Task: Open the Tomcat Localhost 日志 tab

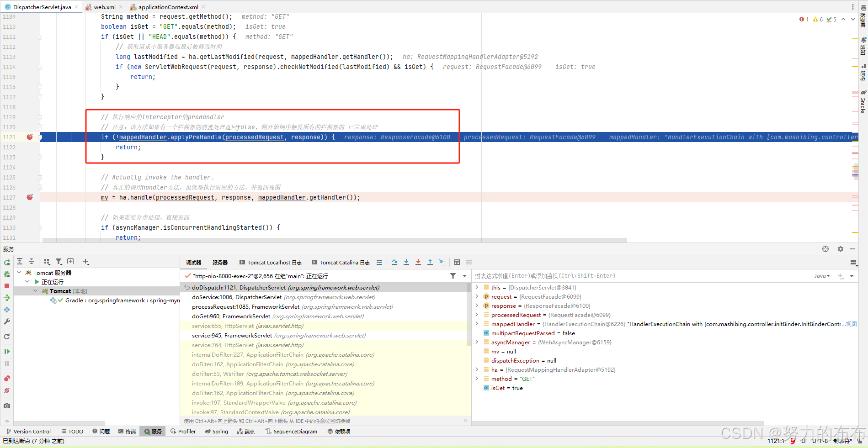Action: pos(271,263)
